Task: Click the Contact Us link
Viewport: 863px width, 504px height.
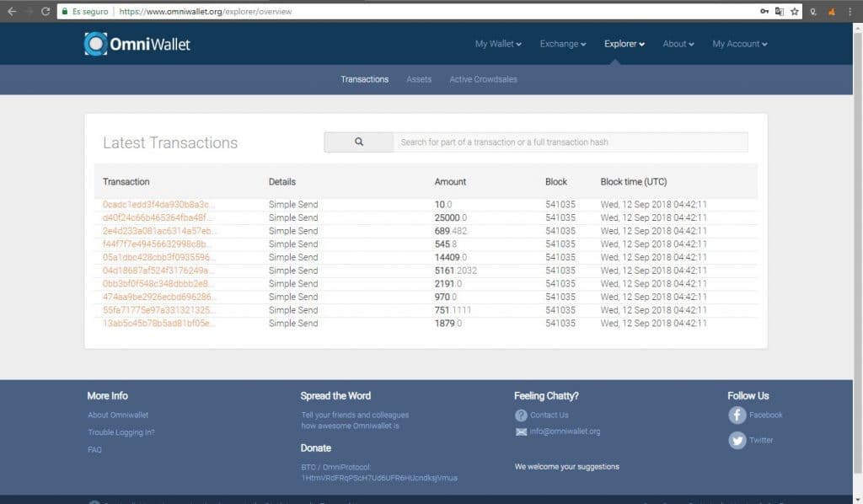Action: pos(549,415)
